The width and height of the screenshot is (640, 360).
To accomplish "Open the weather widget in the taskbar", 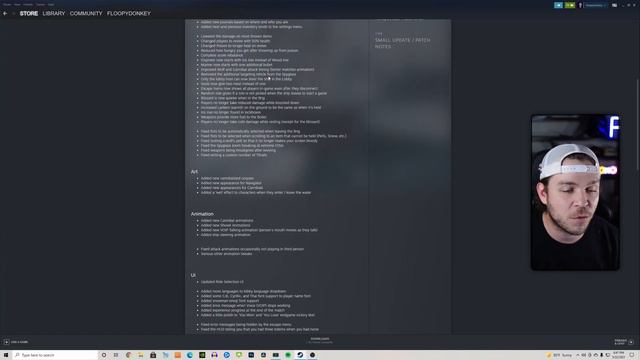I will tap(559, 355).
